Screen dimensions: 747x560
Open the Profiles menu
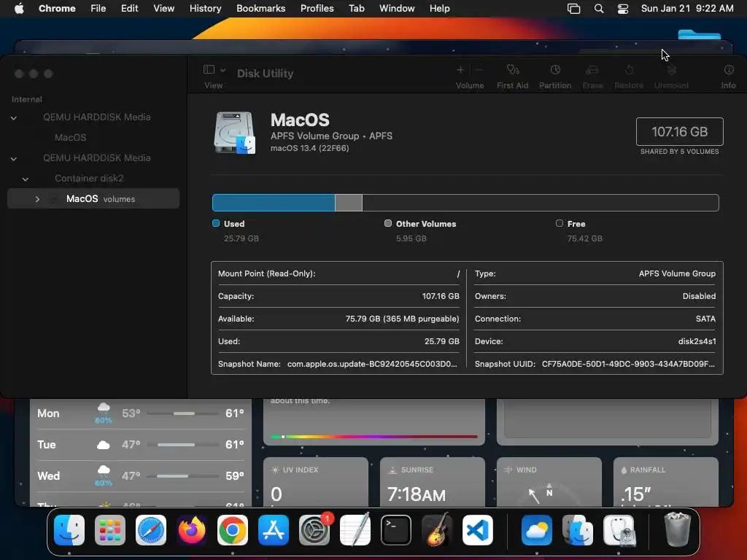(317, 9)
